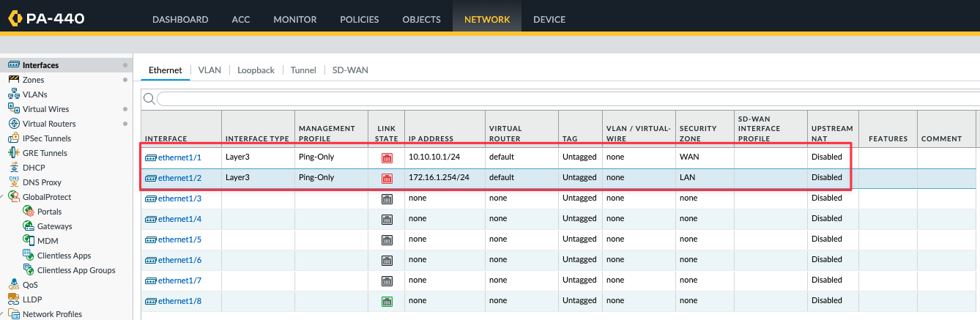Click the 10.10.10.1/24 IP address cell
Image resolution: width=980 pixels, height=320 pixels.
445,157
